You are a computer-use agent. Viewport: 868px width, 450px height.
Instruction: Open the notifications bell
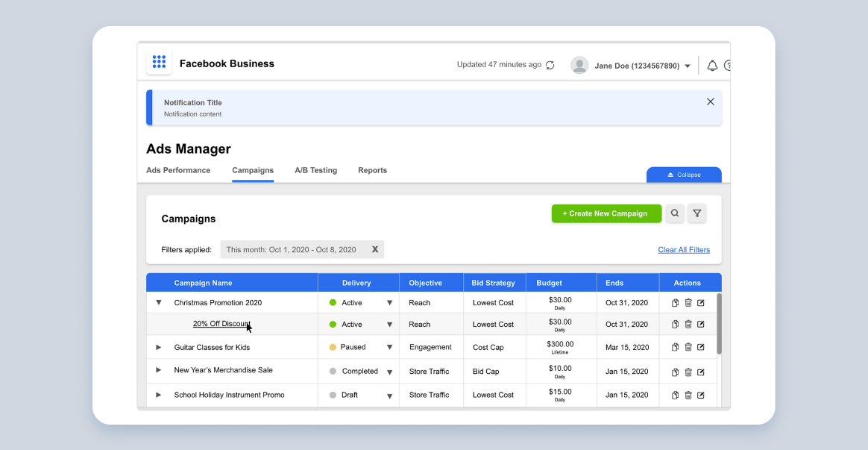(712, 66)
